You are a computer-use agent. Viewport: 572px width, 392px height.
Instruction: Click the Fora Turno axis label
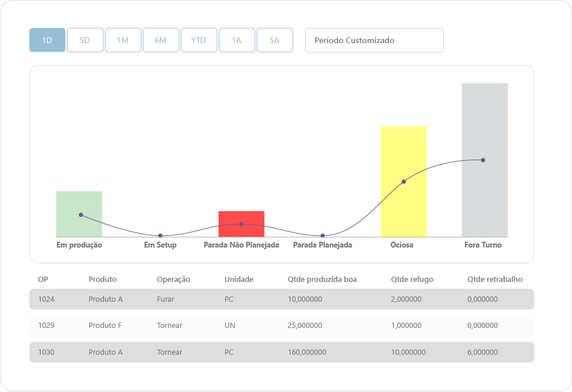483,245
